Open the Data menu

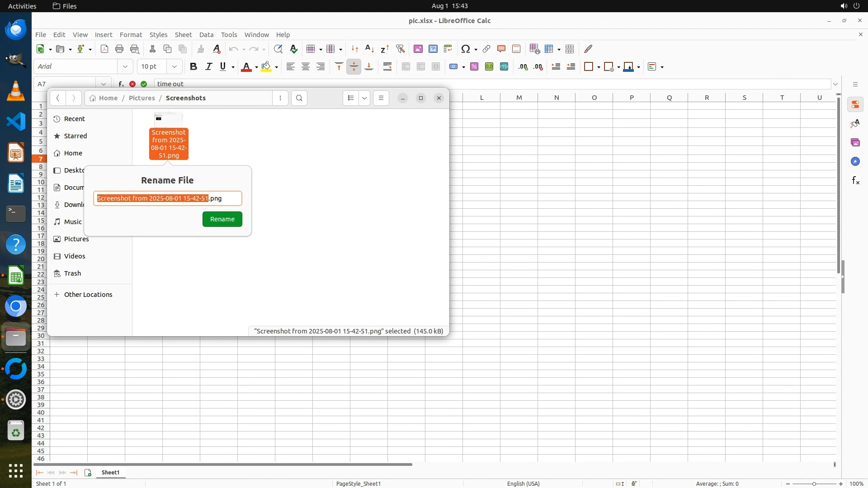point(206,35)
